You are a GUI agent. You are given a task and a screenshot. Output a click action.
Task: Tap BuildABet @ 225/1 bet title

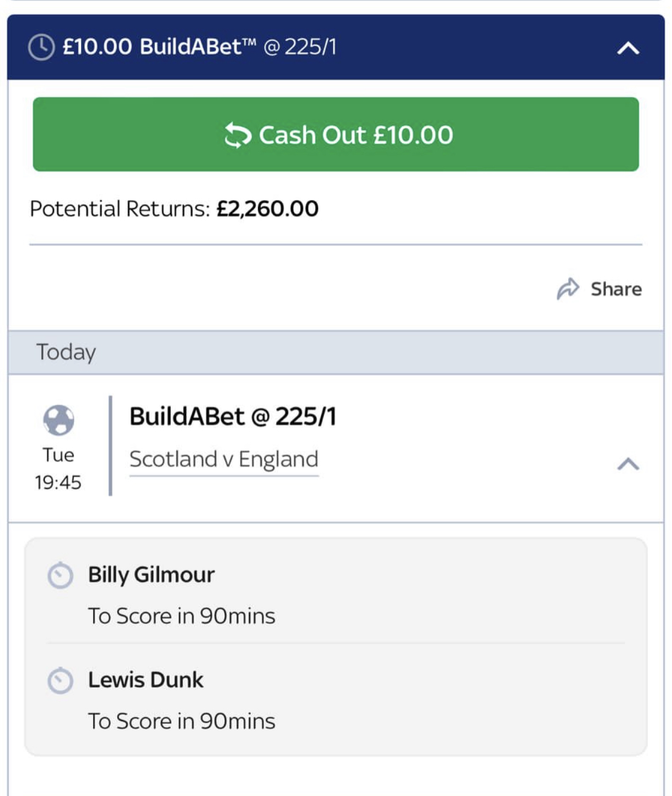233,416
